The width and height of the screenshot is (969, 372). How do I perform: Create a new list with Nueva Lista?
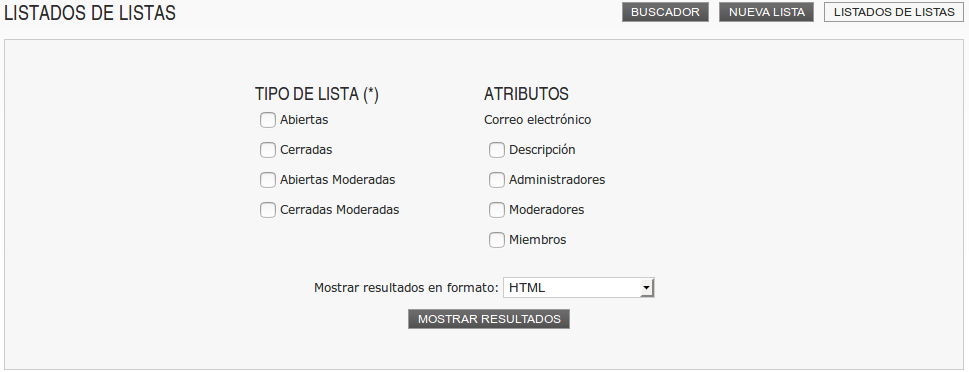point(766,12)
